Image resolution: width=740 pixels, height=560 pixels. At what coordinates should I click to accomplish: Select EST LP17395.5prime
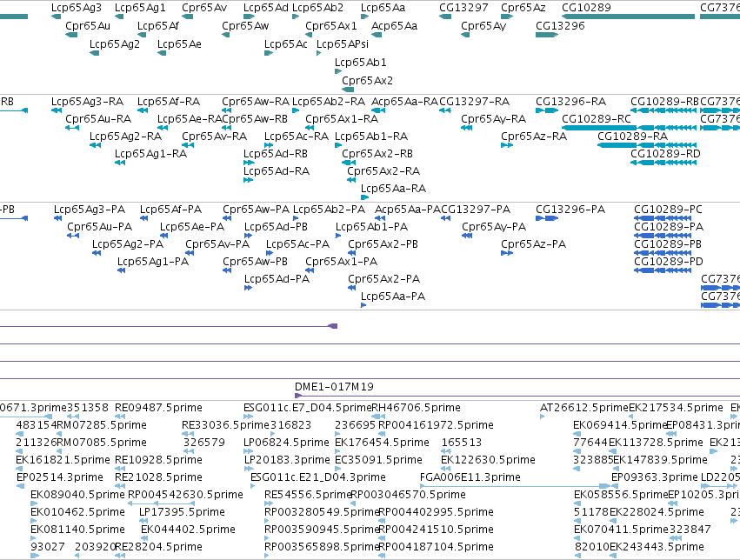click(182, 512)
